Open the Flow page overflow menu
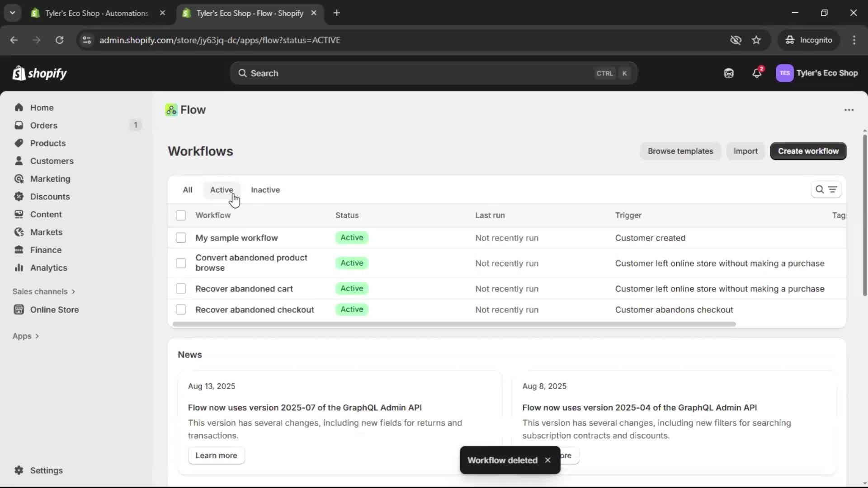Image resolution: width=868 pixels, height=488 pixels. pyautogui.click(x=849, y=110)
